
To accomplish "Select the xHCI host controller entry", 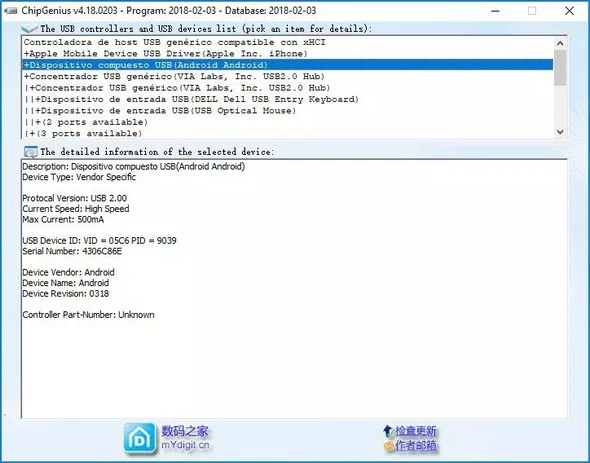I will [x=174, y=42].
